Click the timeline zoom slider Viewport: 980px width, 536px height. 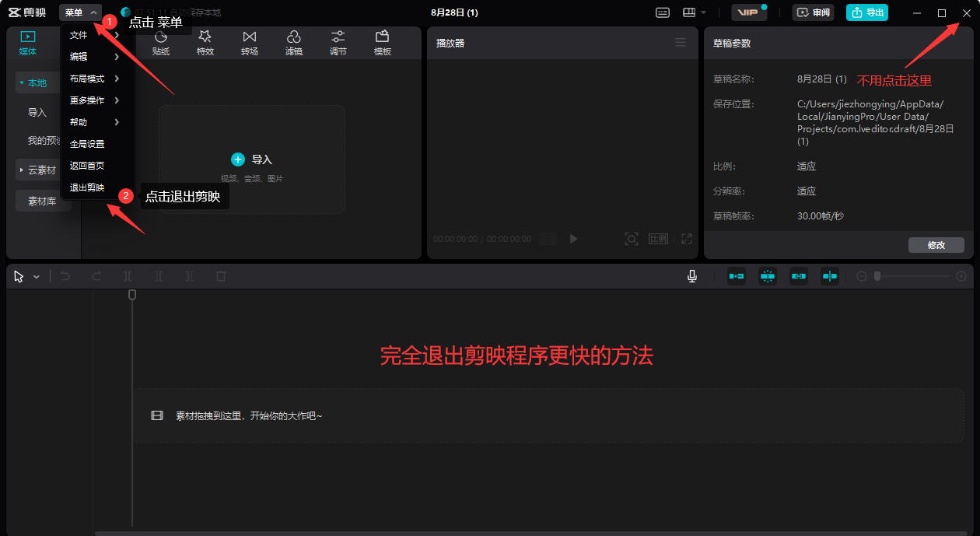click(x=912, y=276)
